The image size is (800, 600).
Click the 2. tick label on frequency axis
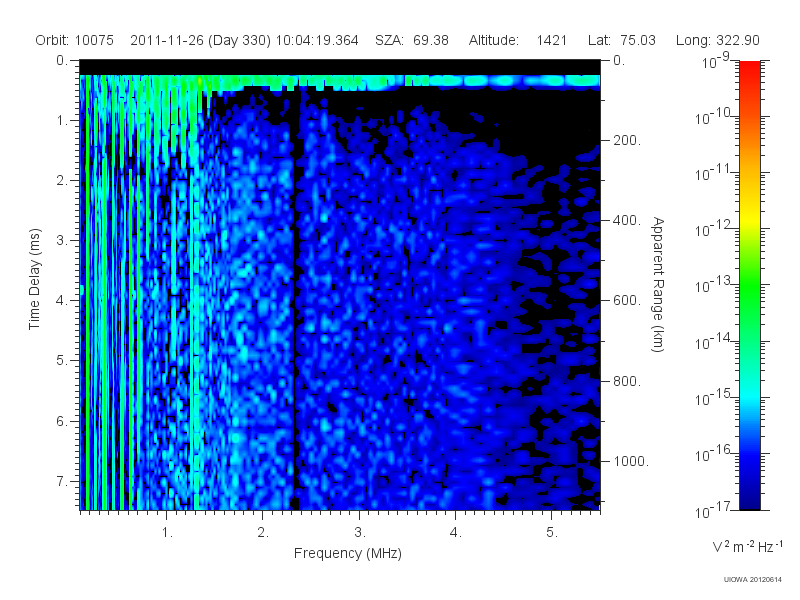coord(263,533)
